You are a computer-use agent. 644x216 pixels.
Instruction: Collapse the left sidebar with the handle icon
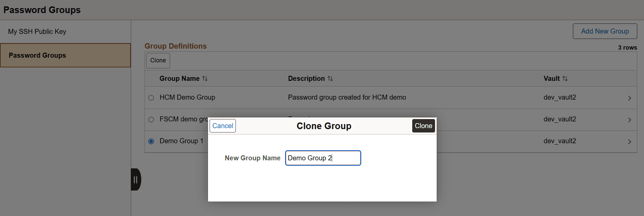[136, 179]
